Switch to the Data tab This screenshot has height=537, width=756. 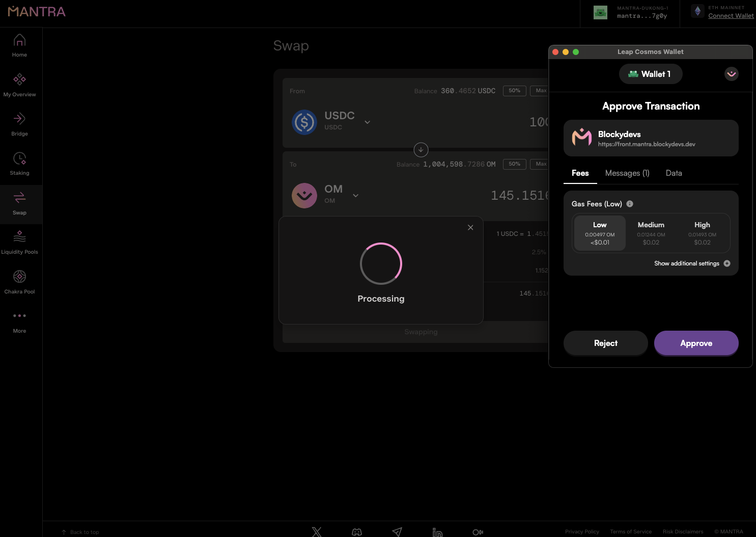pos(674,173)
